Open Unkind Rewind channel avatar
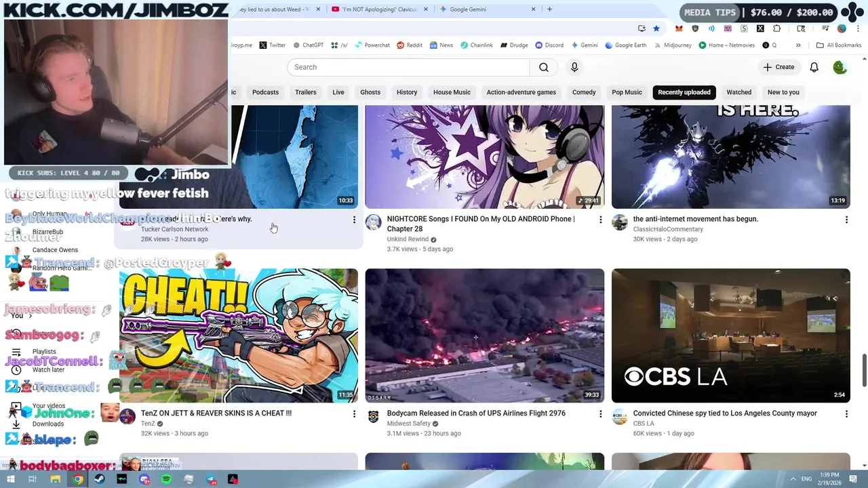 pos(373,222)
